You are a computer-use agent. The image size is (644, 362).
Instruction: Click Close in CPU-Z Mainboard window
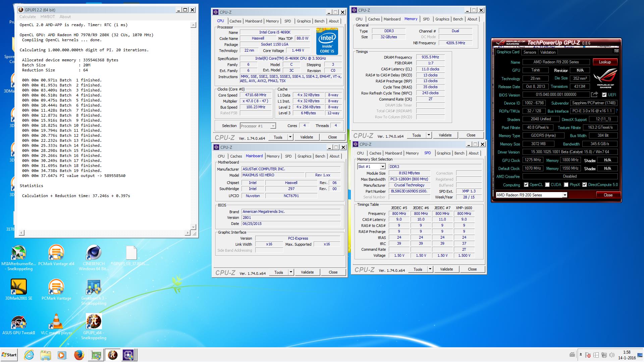(333, 272)
